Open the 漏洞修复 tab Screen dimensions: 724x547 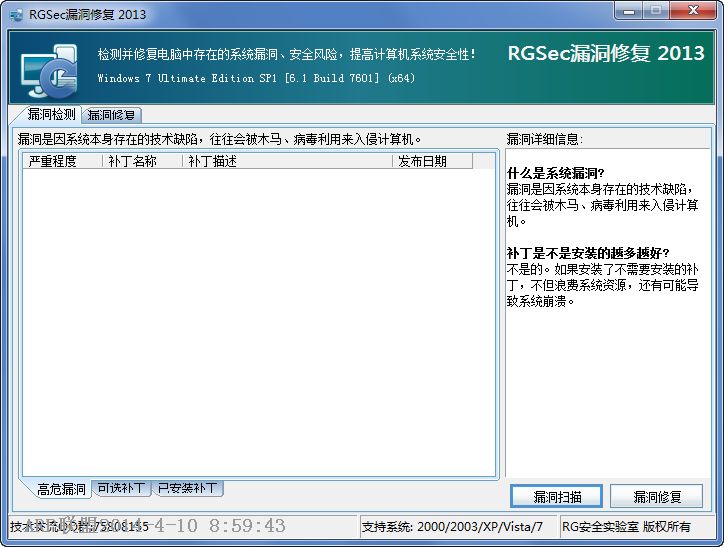coord(111,115)
